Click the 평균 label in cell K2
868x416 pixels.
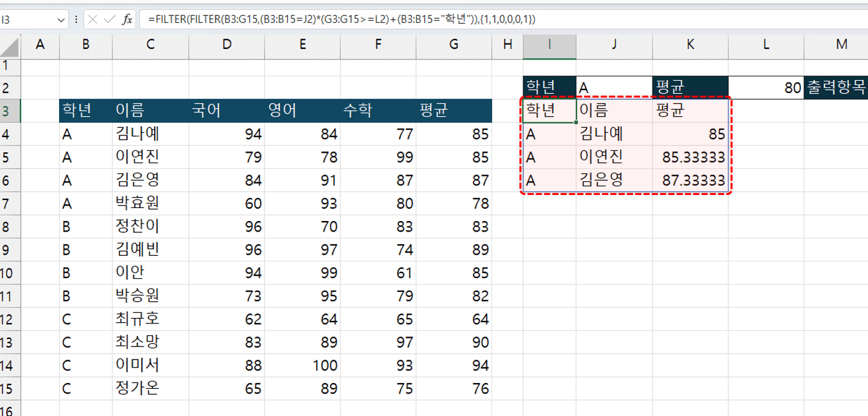690,88
